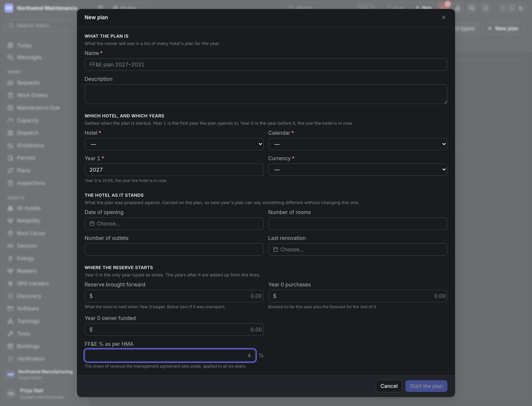This screenshot has height=406, width=532.
Task: Click the Dispatch sidebar icon
Action: pyautogui.click(x=10, y=133)
